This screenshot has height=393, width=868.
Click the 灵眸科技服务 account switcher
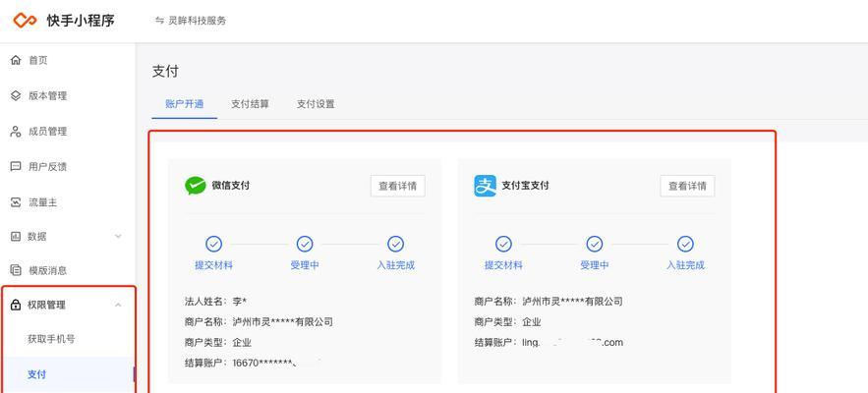(x=191, y=21)
